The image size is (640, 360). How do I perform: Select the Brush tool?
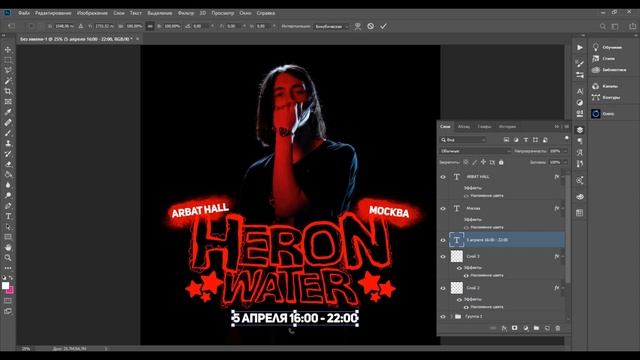(x=8, y=133)
